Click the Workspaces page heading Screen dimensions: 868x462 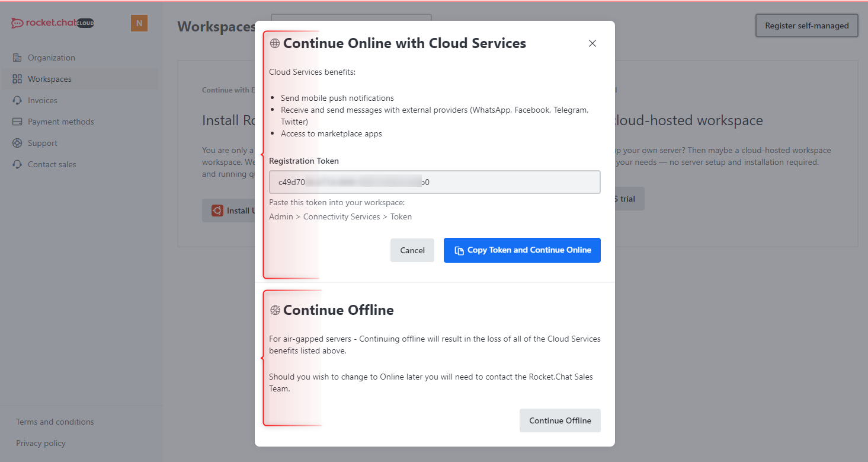click(216, 27)
